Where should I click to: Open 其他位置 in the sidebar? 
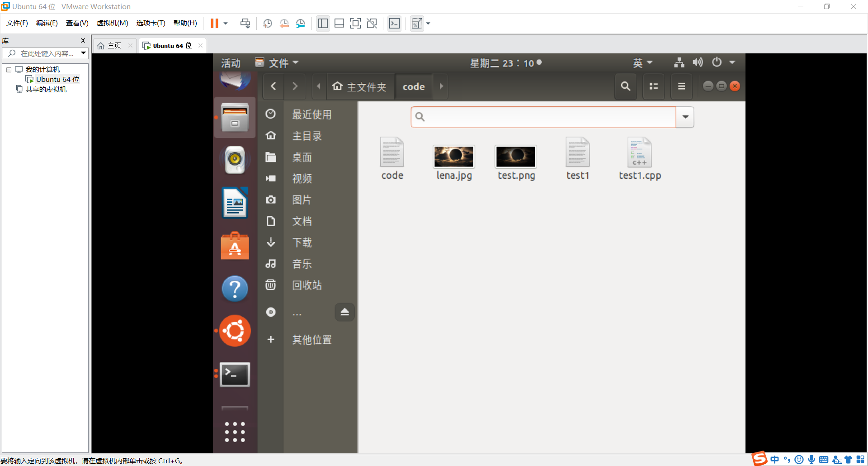point(311,339)
